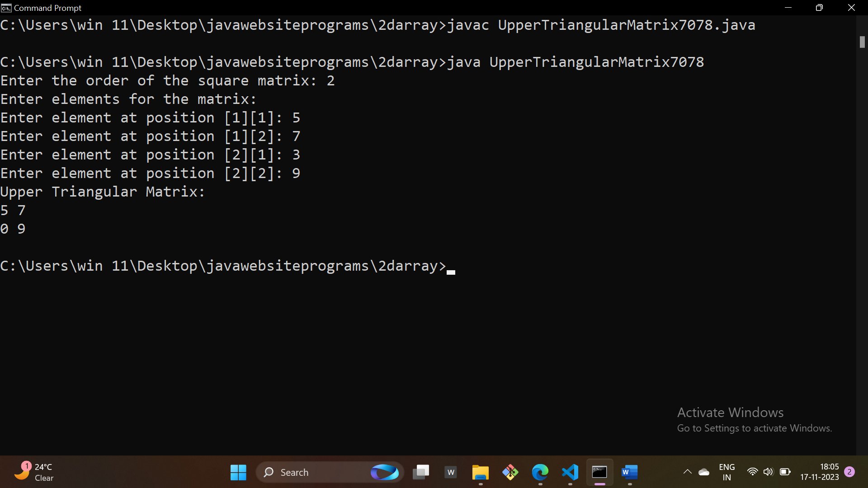Launch Microsoft Edge from the taskbar
Screen dimensions: 868x488
pos(540,472)
